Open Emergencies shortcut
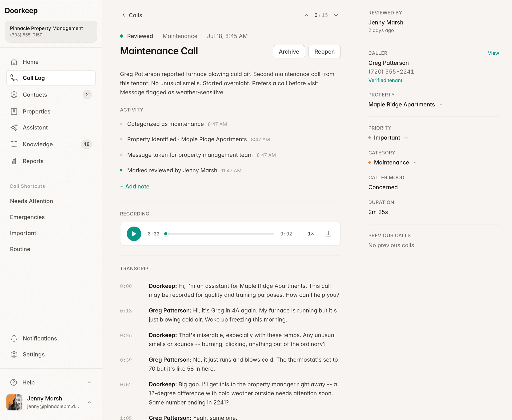 pos(27,217)
